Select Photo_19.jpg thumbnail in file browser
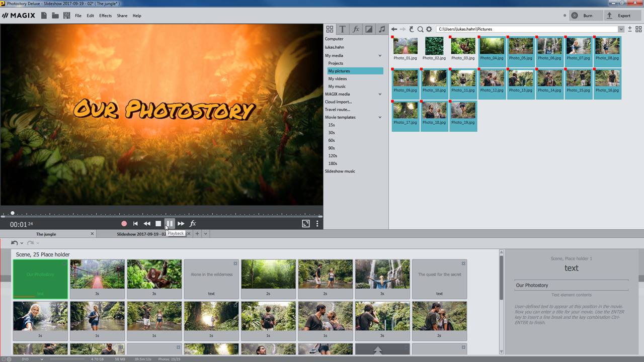The width and height of the screenshot is (644, 362). coord(463,116)
